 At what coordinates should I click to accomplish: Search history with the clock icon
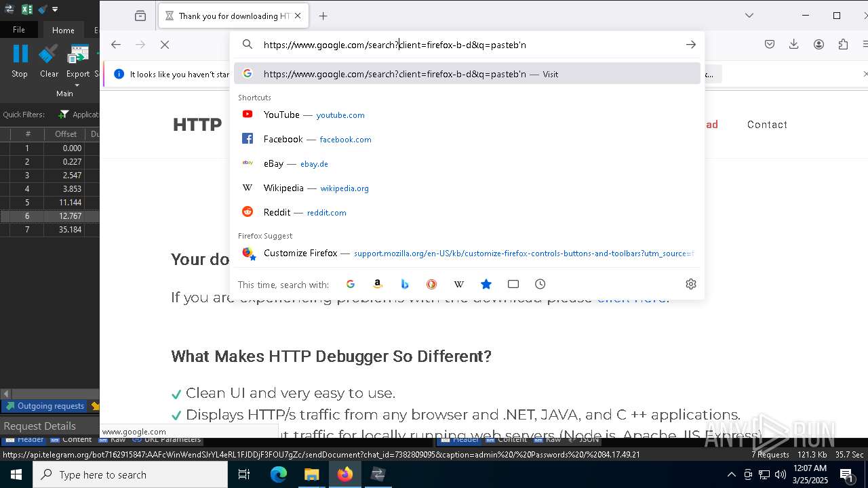(x=540, y=284)
